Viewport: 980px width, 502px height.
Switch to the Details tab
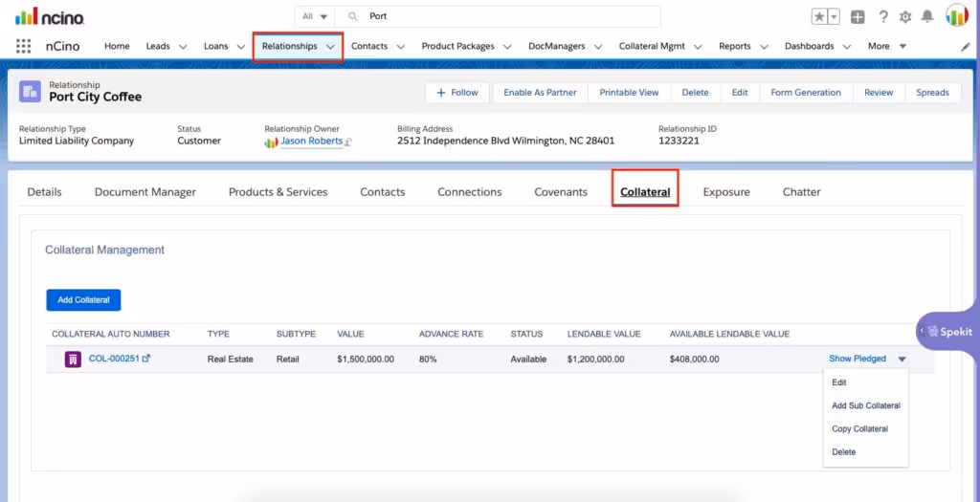(x=44, y=192)
